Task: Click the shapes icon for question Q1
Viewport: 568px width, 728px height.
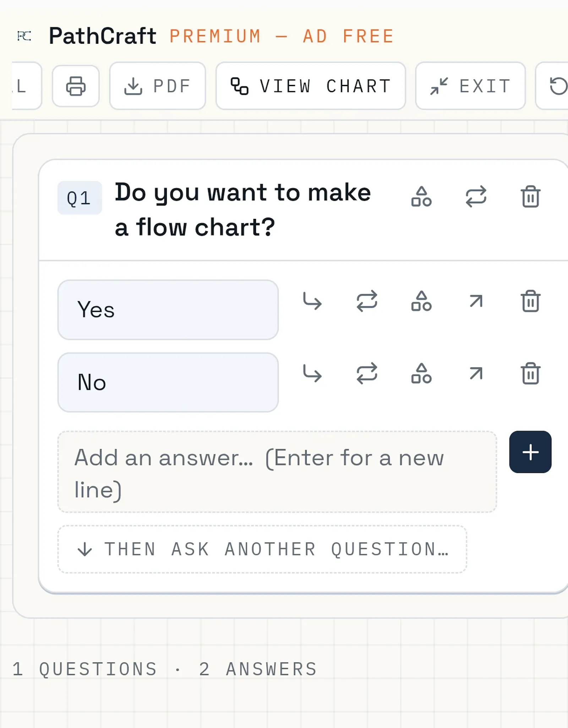Action: pos(421,196)
